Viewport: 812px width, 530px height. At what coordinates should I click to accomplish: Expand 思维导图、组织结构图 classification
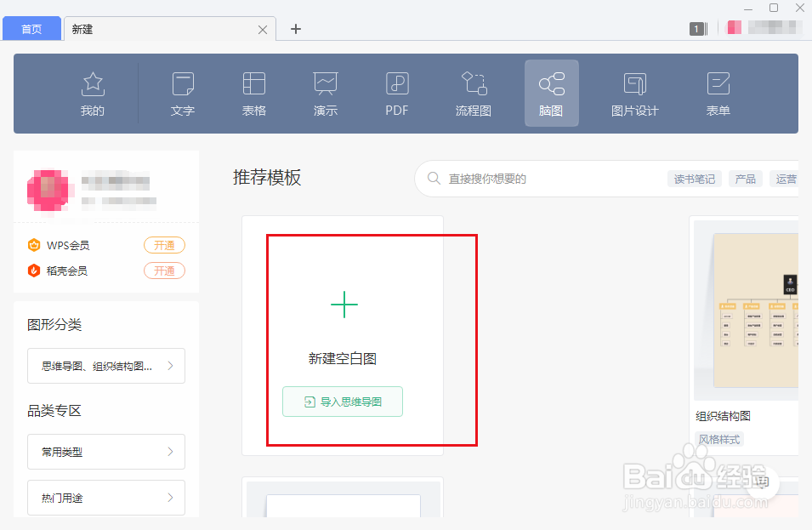[x=105, y=366]
